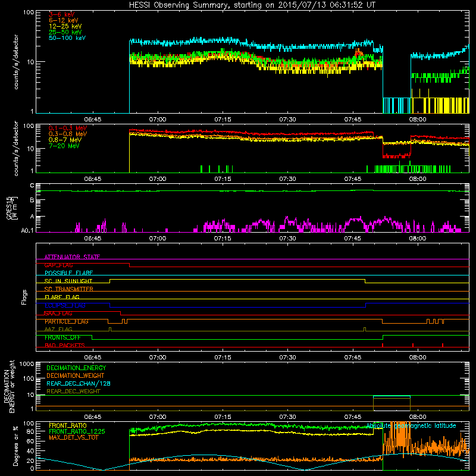
Task: Click the ATTENUATOR_STATE flag label
Action: click(72, 257)
